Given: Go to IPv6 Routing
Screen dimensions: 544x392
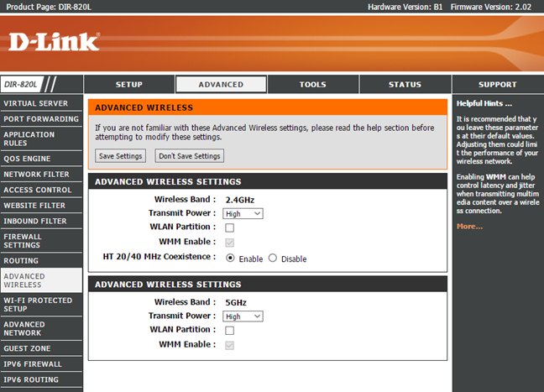Looking at the screenshot, I should coord(41,379).
